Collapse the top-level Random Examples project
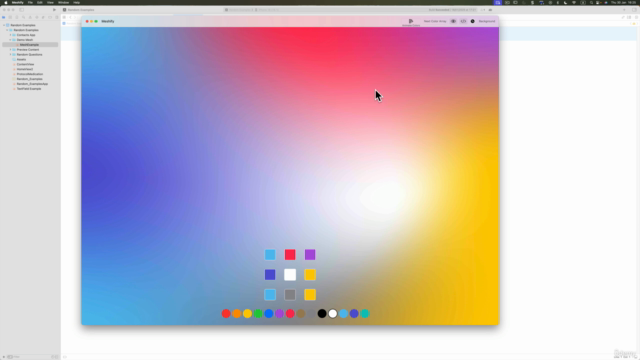 [x=4, y=25]
